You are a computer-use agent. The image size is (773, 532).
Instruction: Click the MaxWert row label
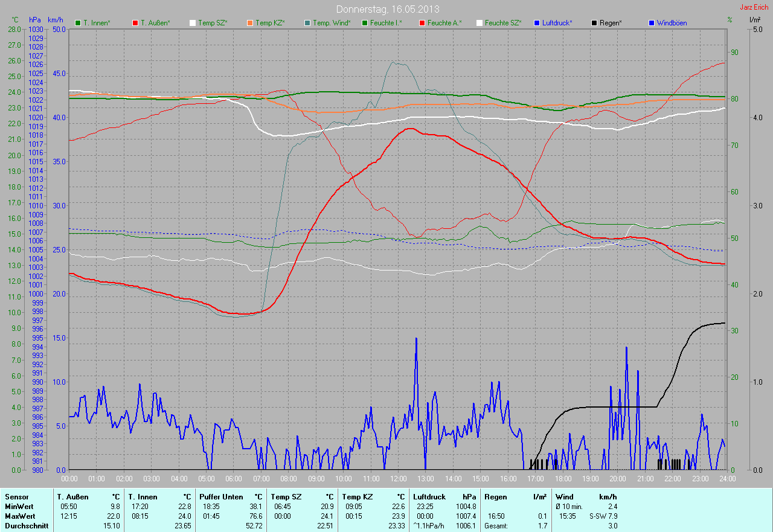[20, 516]
